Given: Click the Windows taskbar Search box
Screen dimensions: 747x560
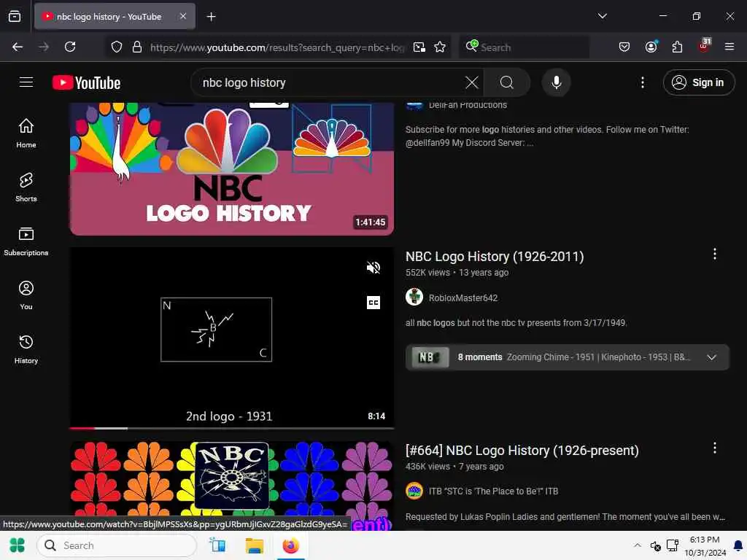Looking at the screenshot, I should tap(117, 545).
